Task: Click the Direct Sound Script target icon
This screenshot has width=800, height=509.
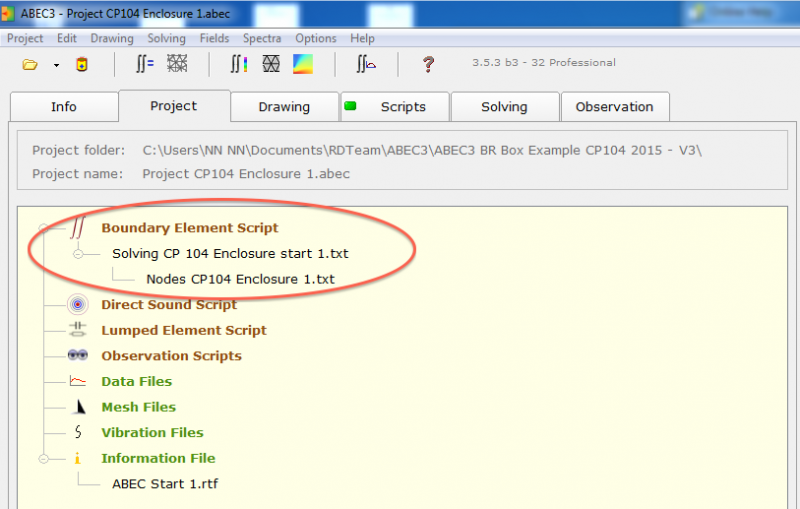Action: tap(77, 304)
